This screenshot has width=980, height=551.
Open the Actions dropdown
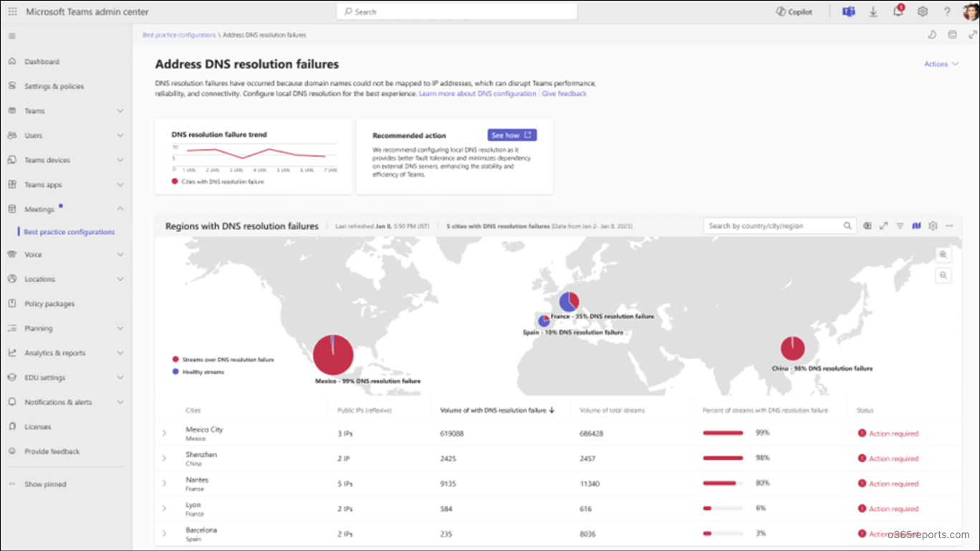click(x=941, y=64)
